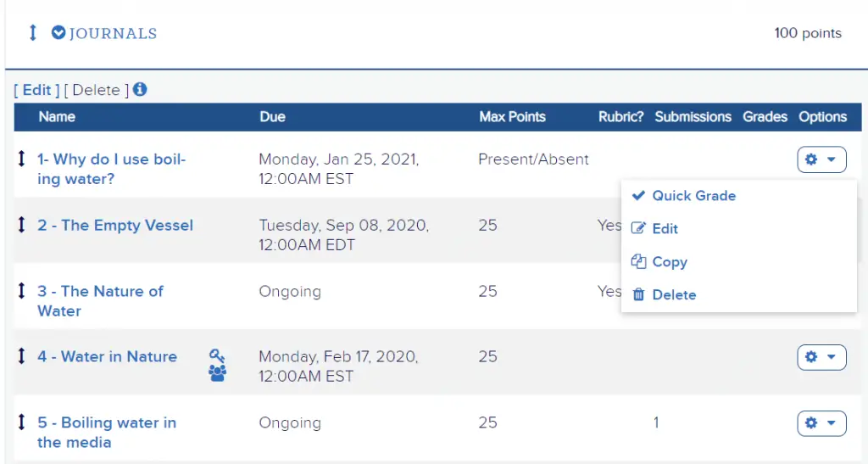Expand gear options for Boiling water in the media
The width and height of the screenshot is (868, 464).
pos(821,422)
